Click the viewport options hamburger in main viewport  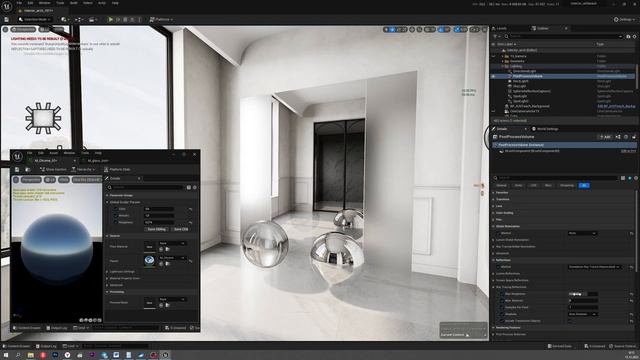[x=5, y=29]
